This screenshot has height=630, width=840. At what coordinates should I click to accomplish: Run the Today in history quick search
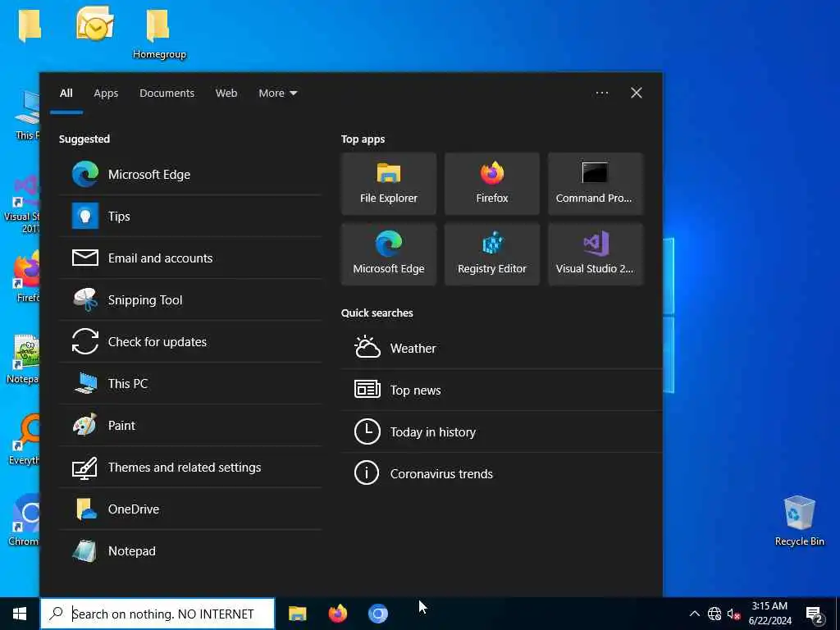(x=501, y=431)
